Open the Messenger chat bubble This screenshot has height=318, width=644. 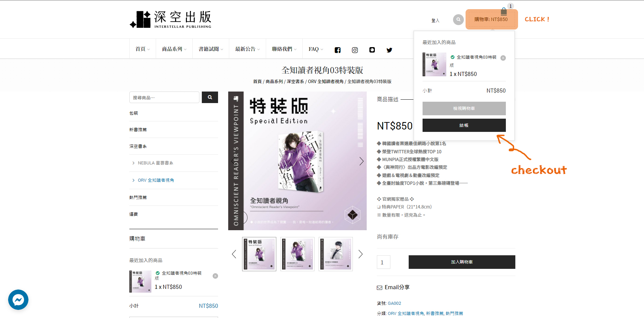point(18,300)
